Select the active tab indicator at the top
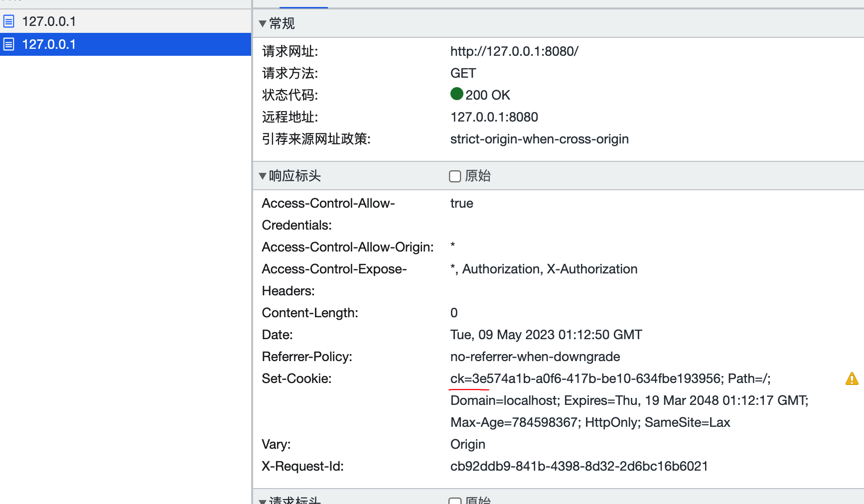 tap(304, 2)
